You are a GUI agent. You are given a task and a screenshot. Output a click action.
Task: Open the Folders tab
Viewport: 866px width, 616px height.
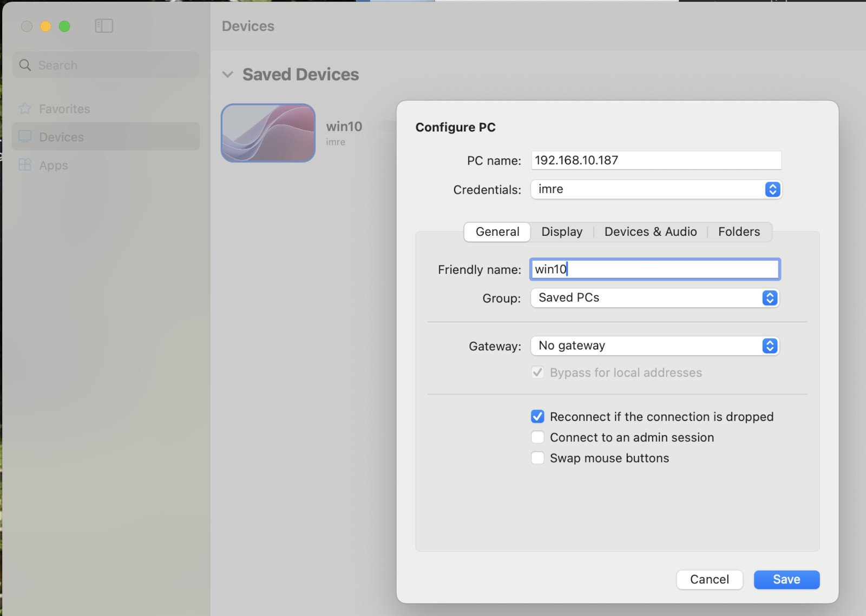tap(739, 232)
